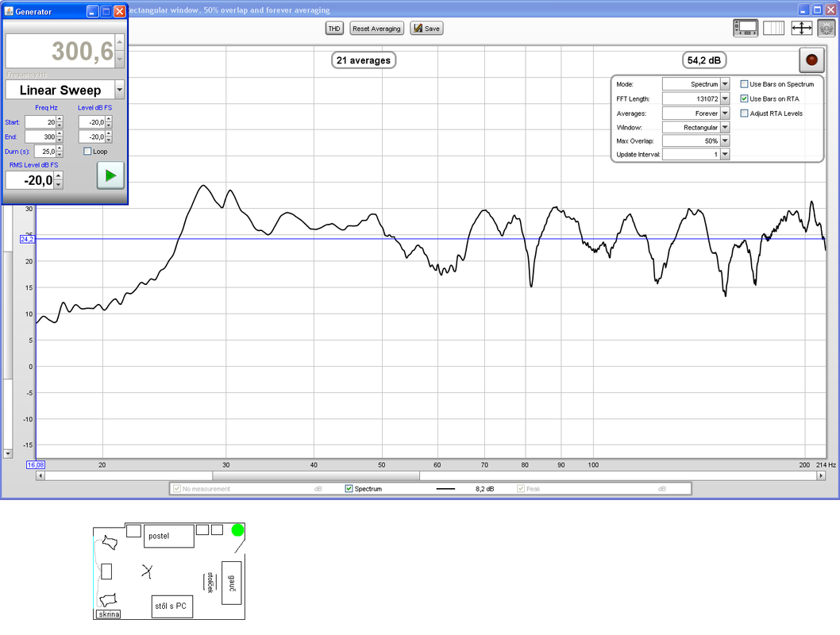Click the RMS Level dB FS field
Viewport: 840px width, 635px height.
[30, 180]
